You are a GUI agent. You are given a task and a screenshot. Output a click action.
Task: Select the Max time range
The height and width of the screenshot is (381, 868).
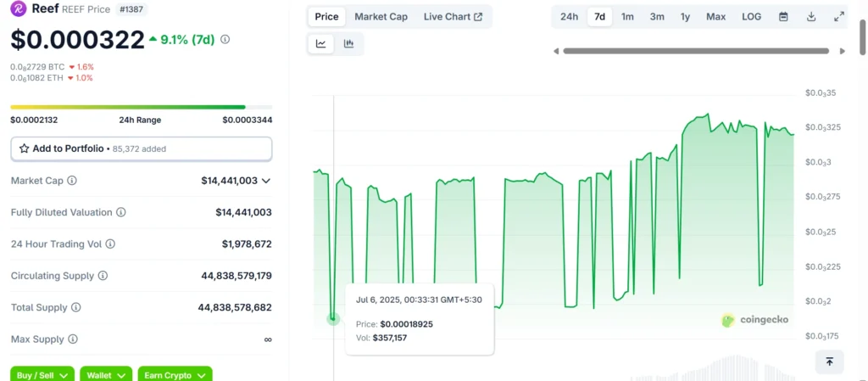[715, 17]
